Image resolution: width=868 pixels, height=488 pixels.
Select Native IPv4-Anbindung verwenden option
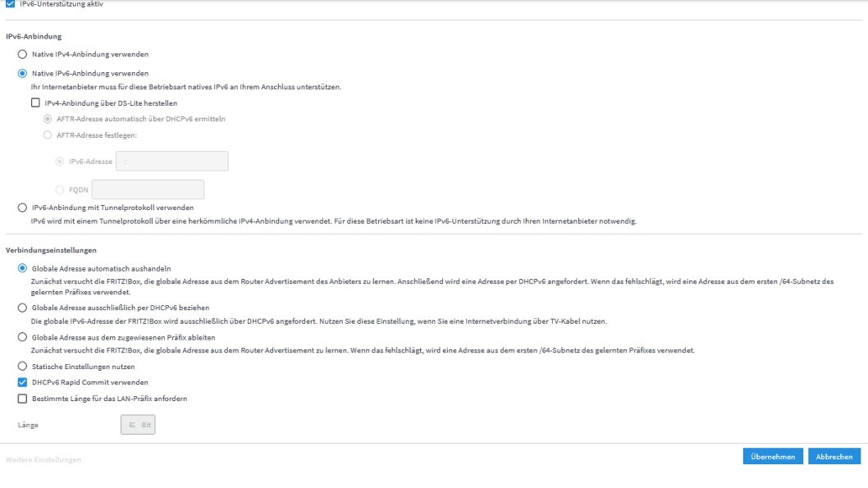22,54
